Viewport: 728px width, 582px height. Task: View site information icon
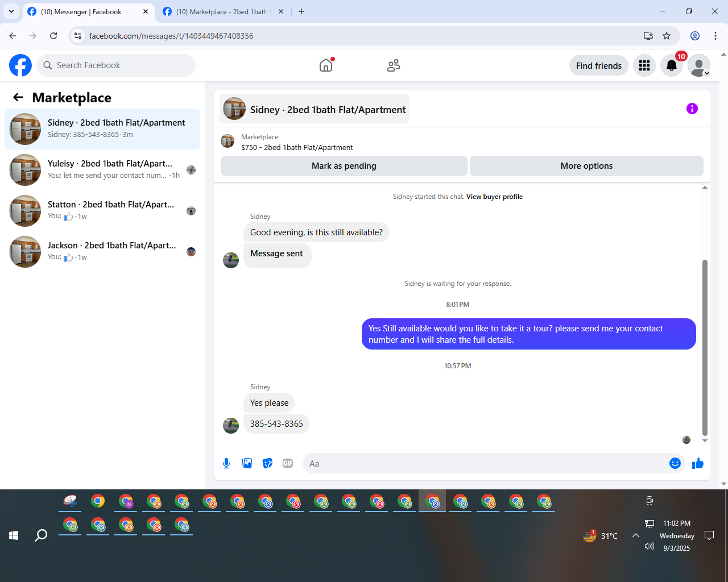78,36
